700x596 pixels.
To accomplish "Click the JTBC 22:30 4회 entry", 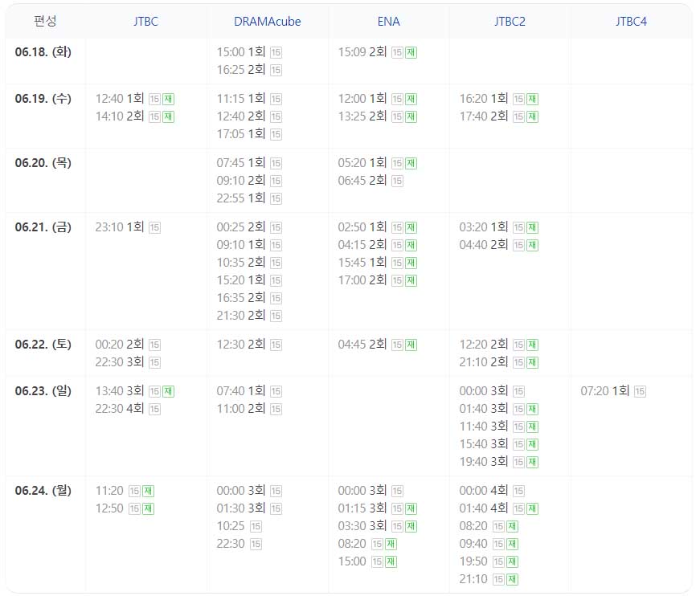I will 120,408.
